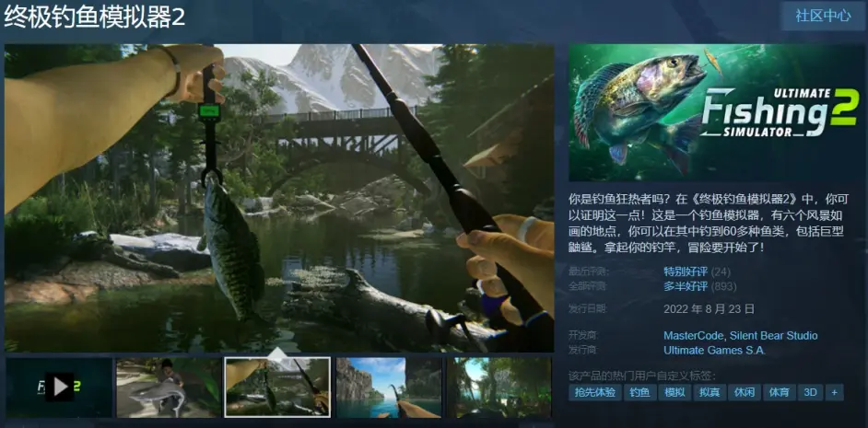Select thumbnail of angler holding large fish

pos(169,387)
